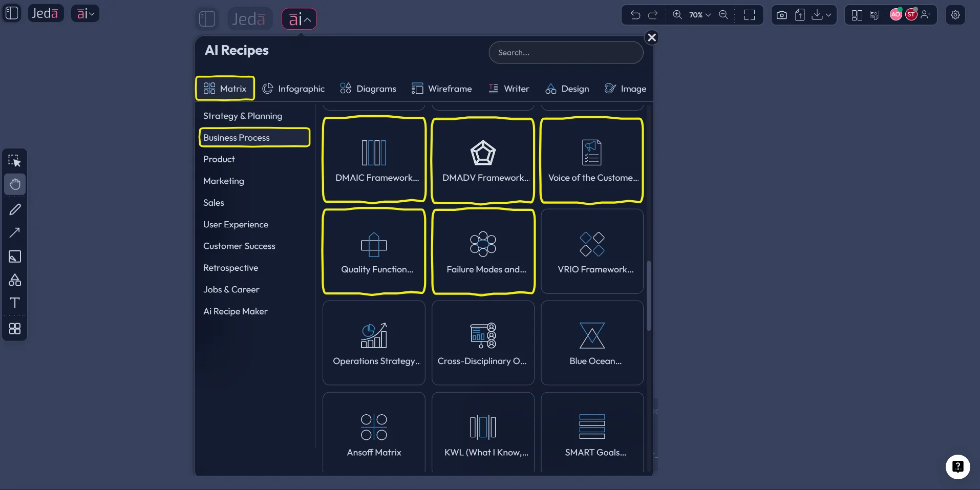This screenshot has height=490, width=980.
Task: Open settings via gear icon
Action: (x=955, y=15)
